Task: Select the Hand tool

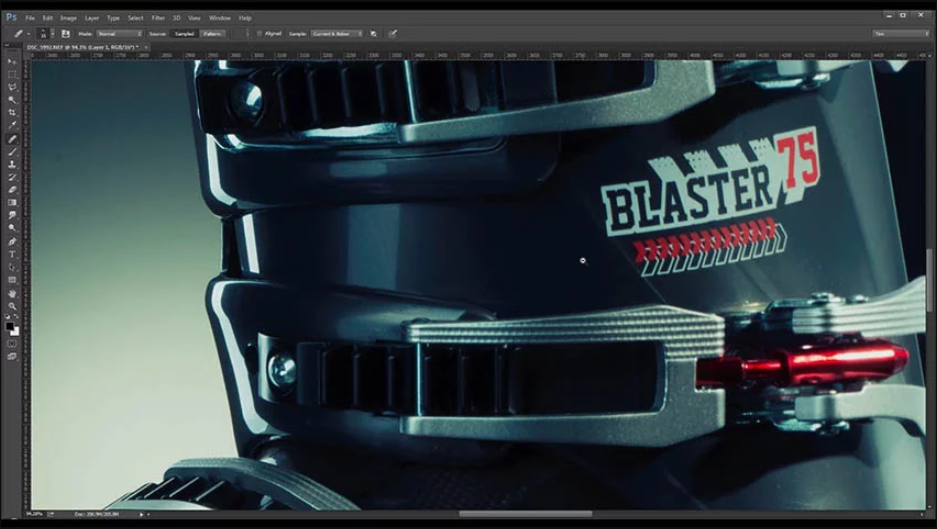Action: point(12,293)
